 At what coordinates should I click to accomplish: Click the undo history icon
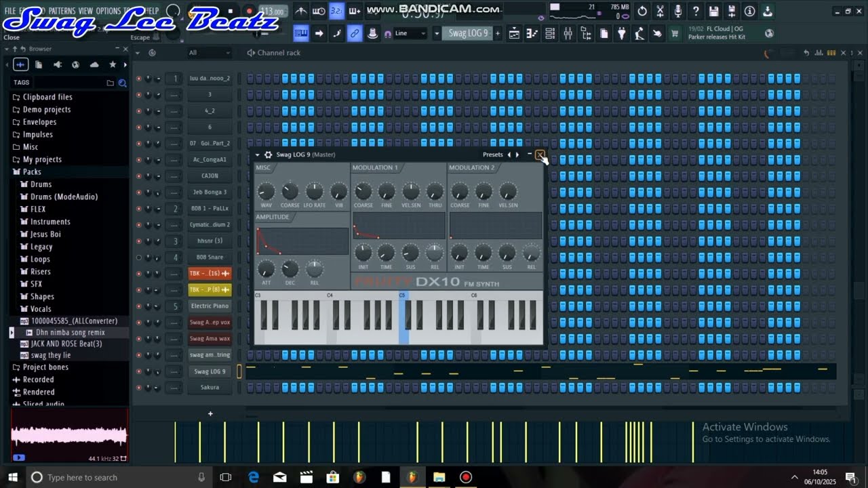coord(642,12)
